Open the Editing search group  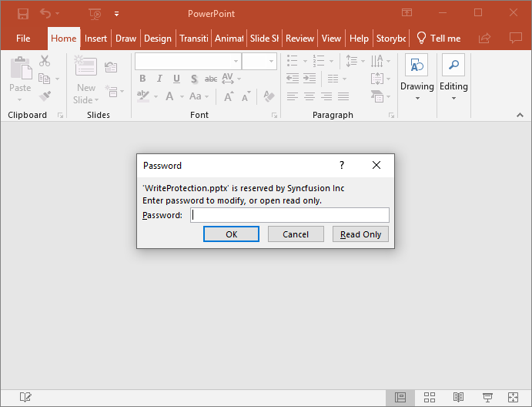(453, 78)
